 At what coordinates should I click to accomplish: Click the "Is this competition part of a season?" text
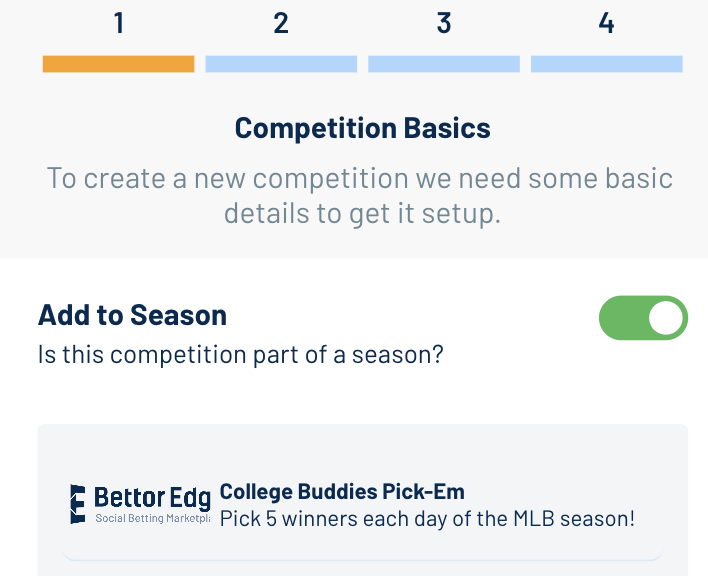[241, 354]
